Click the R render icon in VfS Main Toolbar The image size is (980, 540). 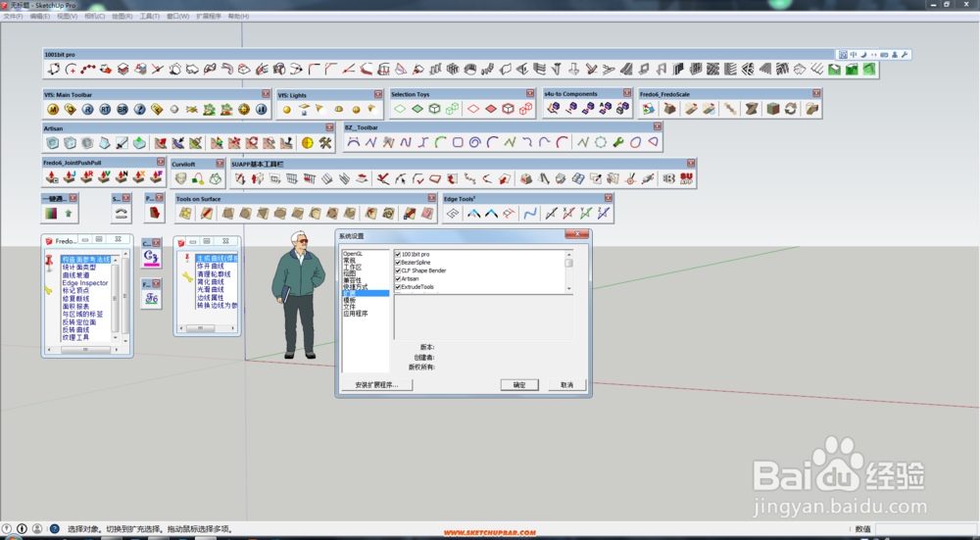(87, 110)
